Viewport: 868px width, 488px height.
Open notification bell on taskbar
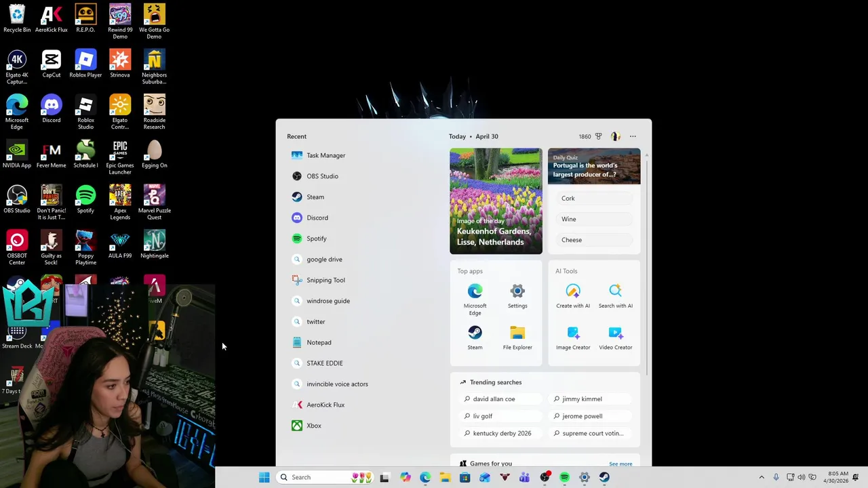tap(856, 477)
